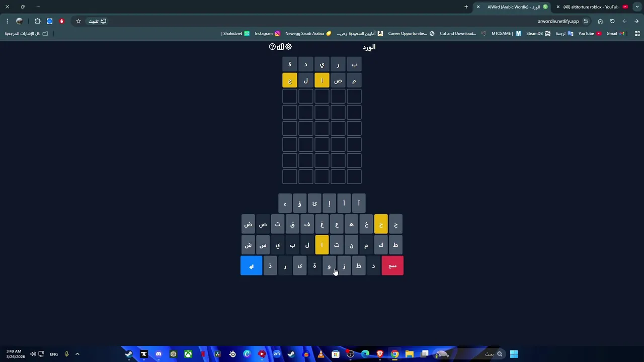Tap the yellow ح key on the keyboard
This screenshot has width=644, height=362.
coord(381,224)
